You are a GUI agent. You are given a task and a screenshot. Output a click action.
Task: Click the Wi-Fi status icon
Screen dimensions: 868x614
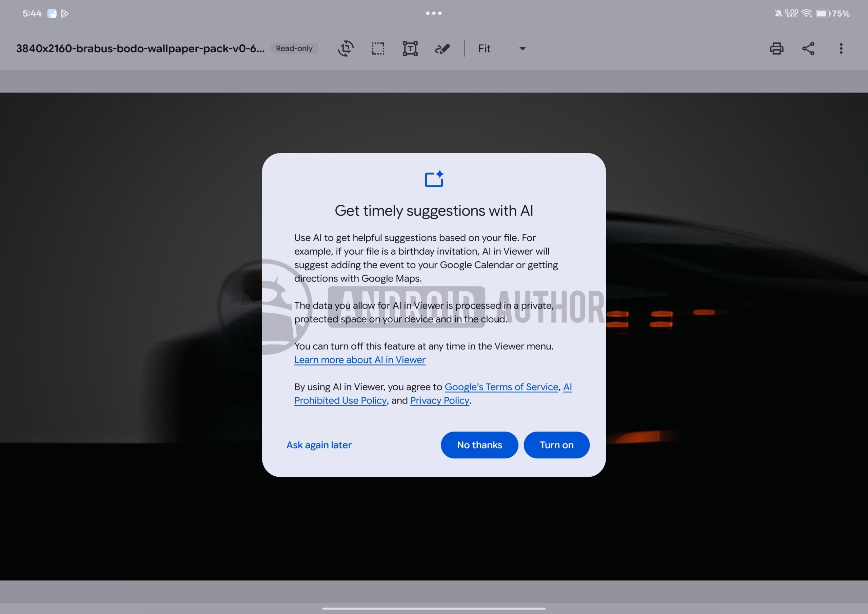coord(806,14)
